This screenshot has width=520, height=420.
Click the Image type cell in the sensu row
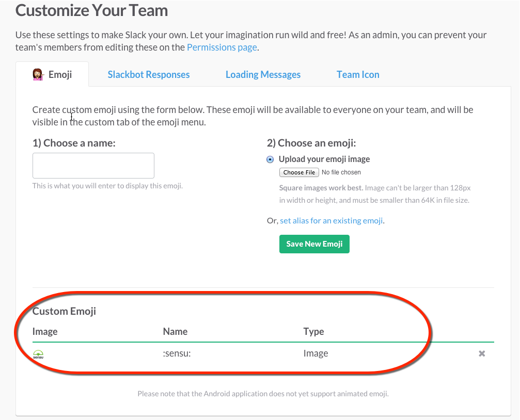[x=316, y=353]
